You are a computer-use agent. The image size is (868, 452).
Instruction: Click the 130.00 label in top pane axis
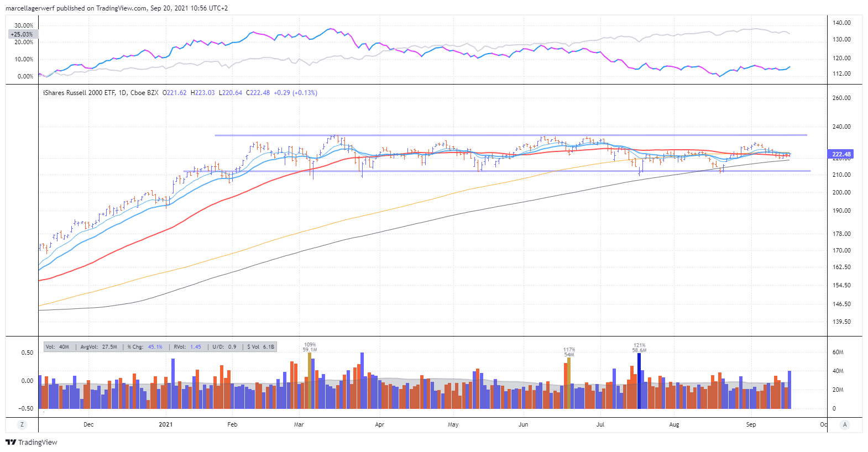[841, 39]
